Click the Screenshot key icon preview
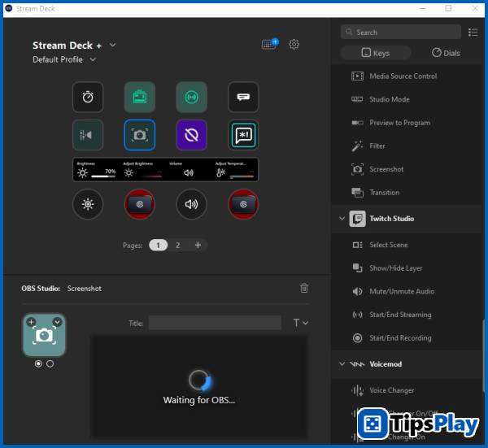488x448 pixels. [x=44, y=335]
